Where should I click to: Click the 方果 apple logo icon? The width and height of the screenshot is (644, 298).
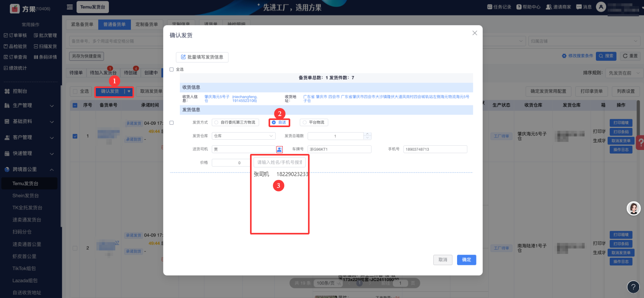[15, 8]
